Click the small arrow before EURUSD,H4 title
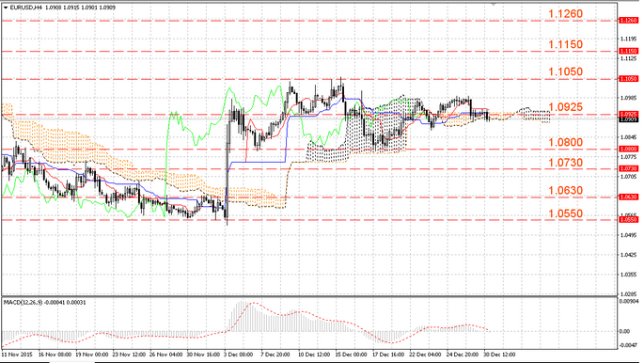The width and height of the screenshot is (644, 363). click(5, 8)
